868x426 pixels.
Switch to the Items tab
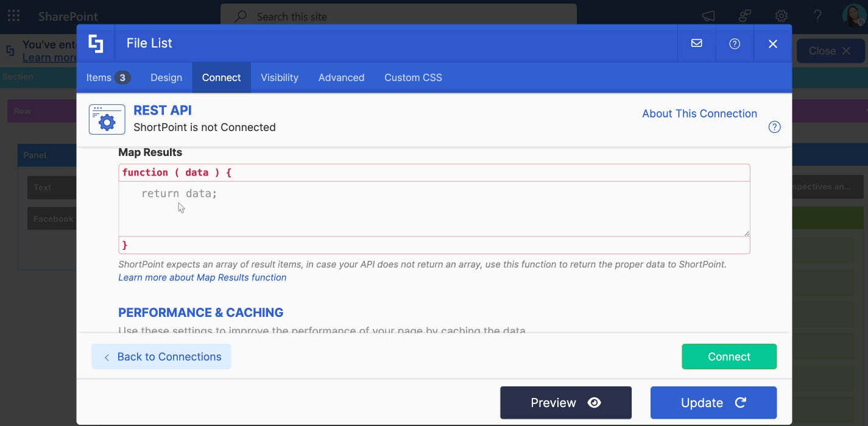click(x=108, y=77)
